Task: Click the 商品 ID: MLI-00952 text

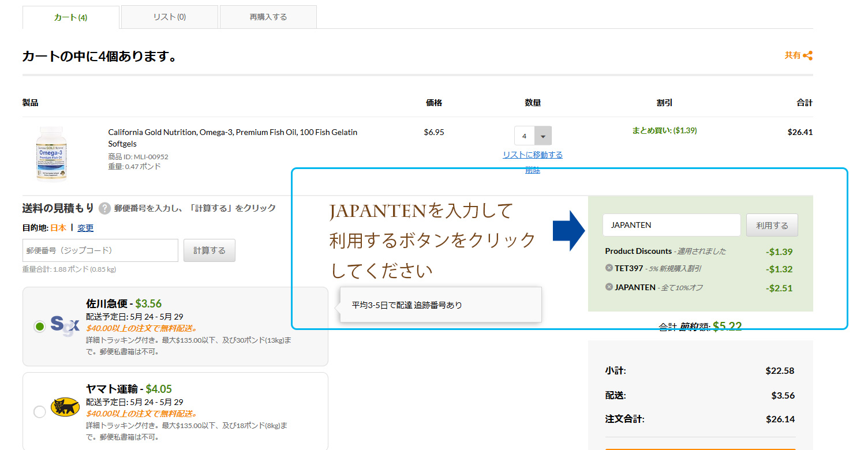Action: pos(139,157)
